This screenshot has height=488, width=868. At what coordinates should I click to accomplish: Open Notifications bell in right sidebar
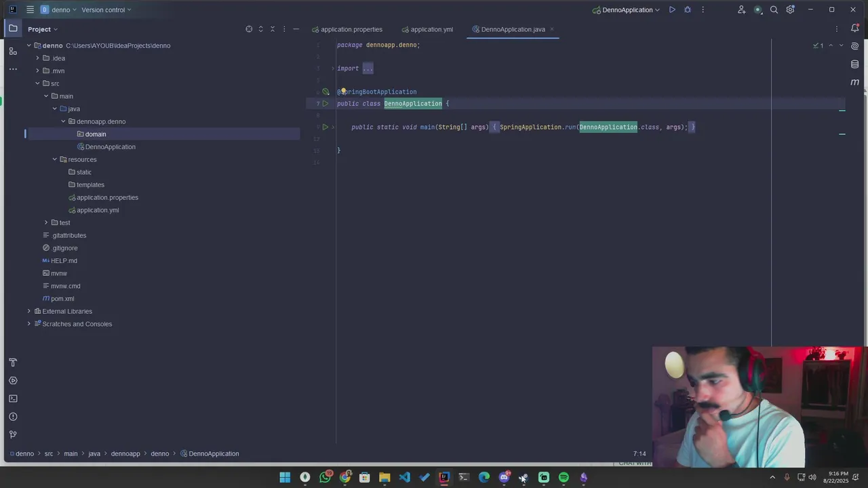point(855,28)
